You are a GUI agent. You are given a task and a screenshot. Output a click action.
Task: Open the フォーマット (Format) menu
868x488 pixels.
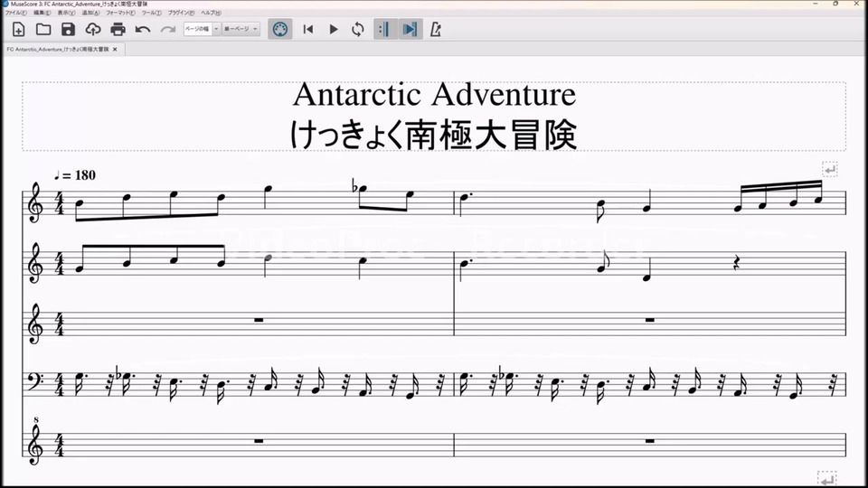120,12
